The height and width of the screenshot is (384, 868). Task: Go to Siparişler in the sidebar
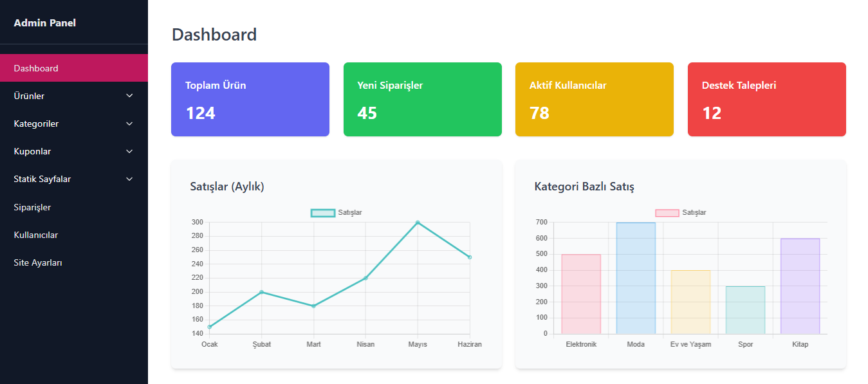coord(32,207)
